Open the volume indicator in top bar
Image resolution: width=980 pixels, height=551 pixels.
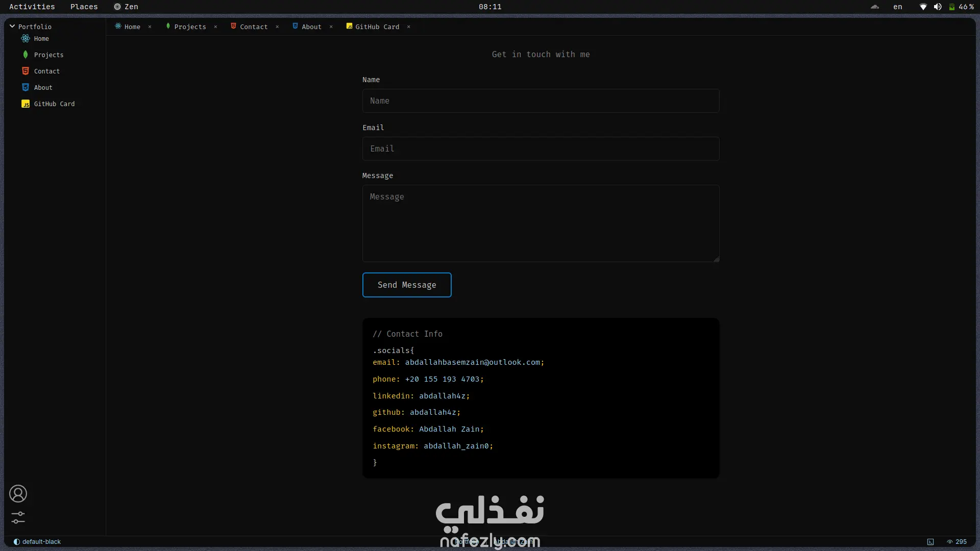point(938,7)
